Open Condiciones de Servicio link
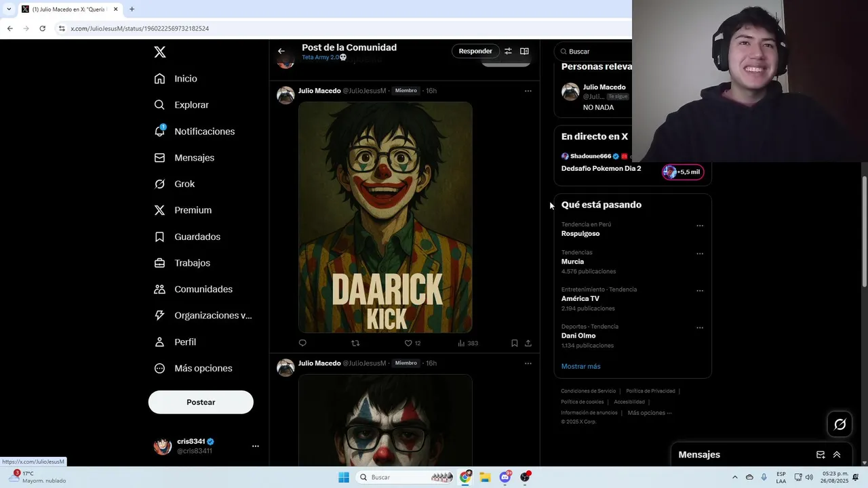 pyautogui.click(x=588, y=391)
